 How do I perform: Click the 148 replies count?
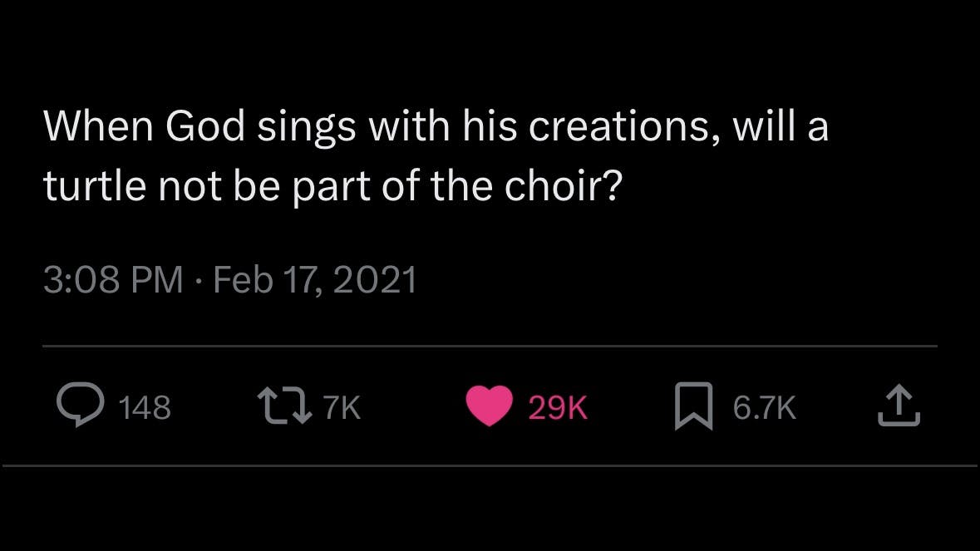coord(145,408)
